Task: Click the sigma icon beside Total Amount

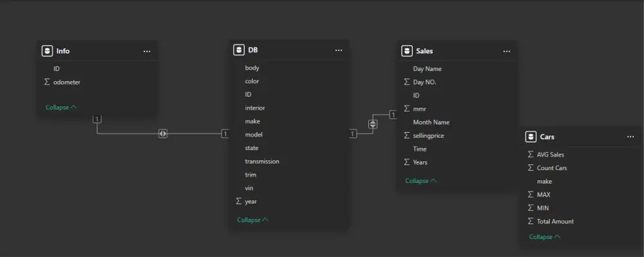Action: point(531,222)
